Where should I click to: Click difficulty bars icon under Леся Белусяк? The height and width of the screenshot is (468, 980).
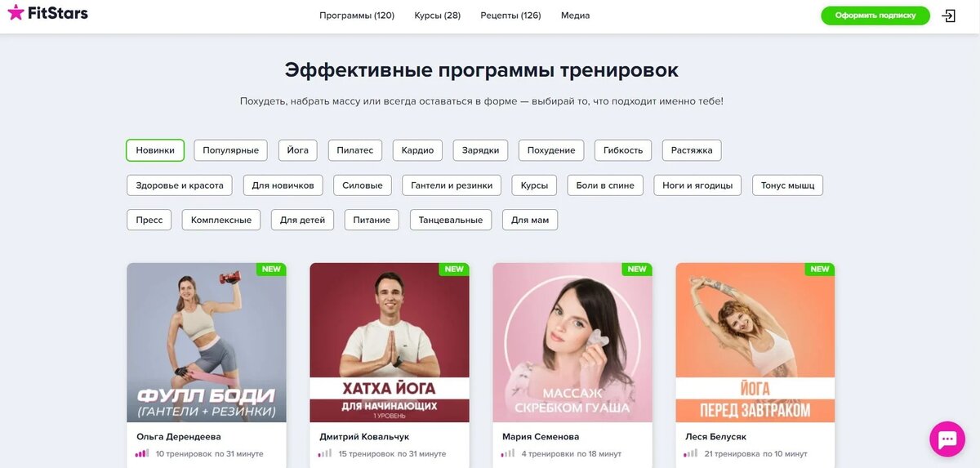click(691, 453)
